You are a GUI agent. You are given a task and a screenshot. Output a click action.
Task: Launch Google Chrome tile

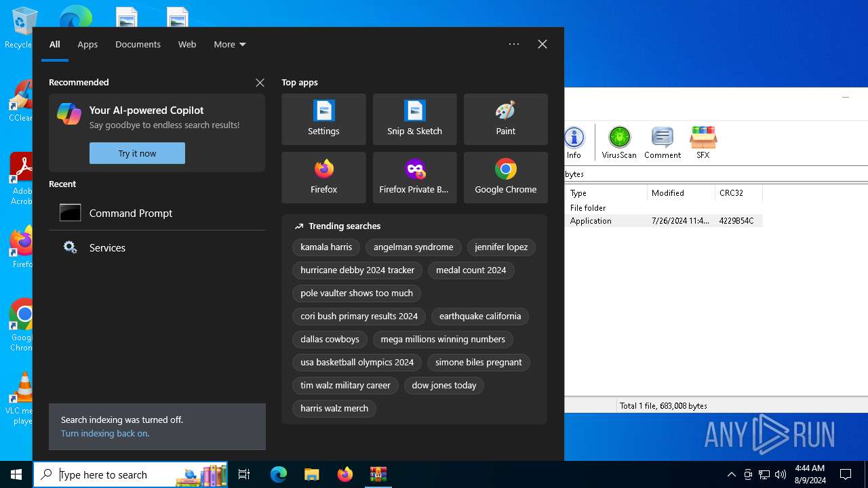tap(505, 178)
